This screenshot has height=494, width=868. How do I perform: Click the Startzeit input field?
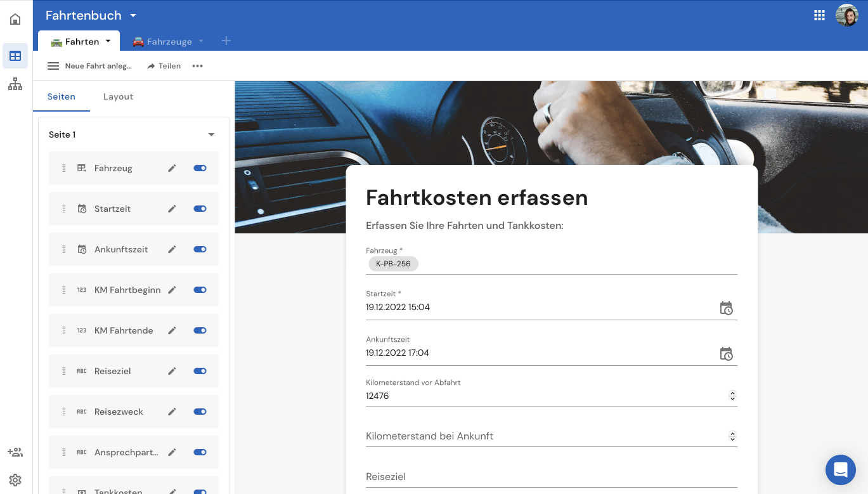552,307
